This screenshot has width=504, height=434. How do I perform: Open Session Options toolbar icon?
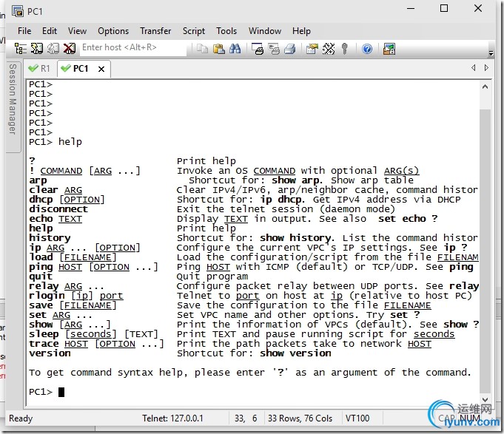click(312, 49)
